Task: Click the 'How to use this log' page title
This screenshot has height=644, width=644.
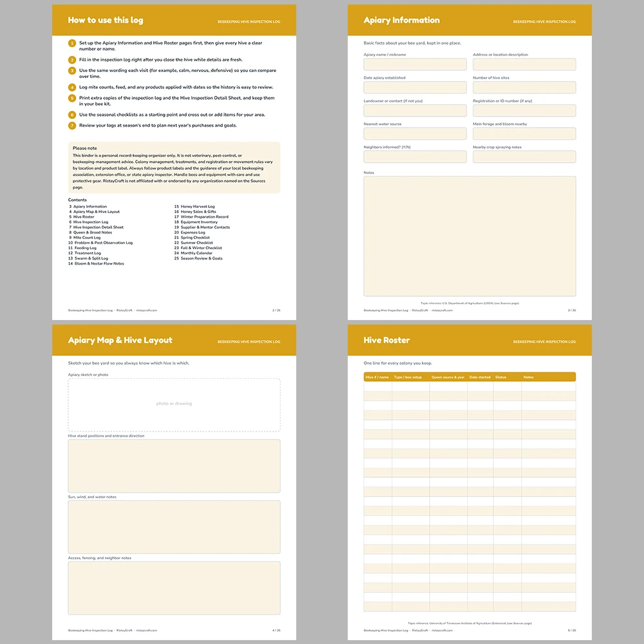Action: coord(106,20)
